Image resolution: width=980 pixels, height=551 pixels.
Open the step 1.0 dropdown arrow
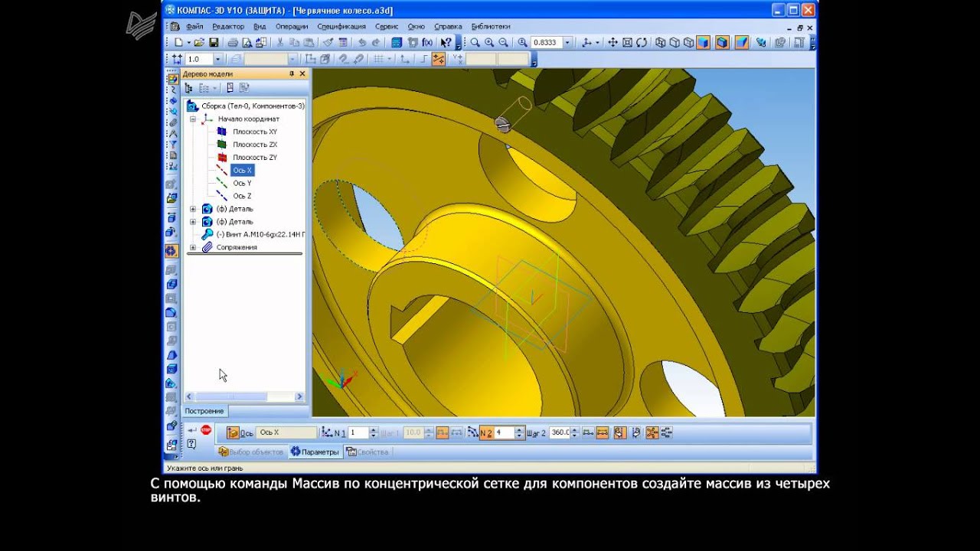pos(218,59)
